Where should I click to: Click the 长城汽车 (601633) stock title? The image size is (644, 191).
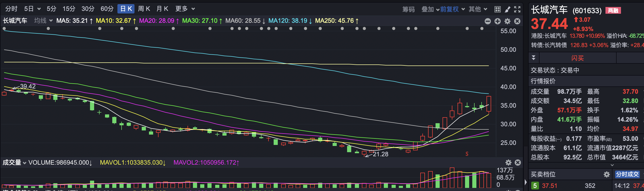point(566,10)
